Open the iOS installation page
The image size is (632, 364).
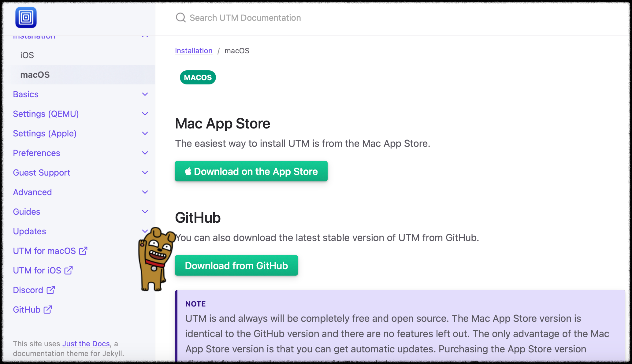(x=27, y=55)
